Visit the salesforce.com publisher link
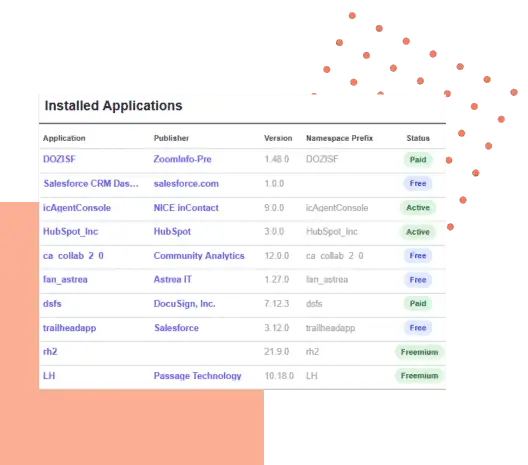The height and width of the screenshot is (465, 528). [186, 184]
